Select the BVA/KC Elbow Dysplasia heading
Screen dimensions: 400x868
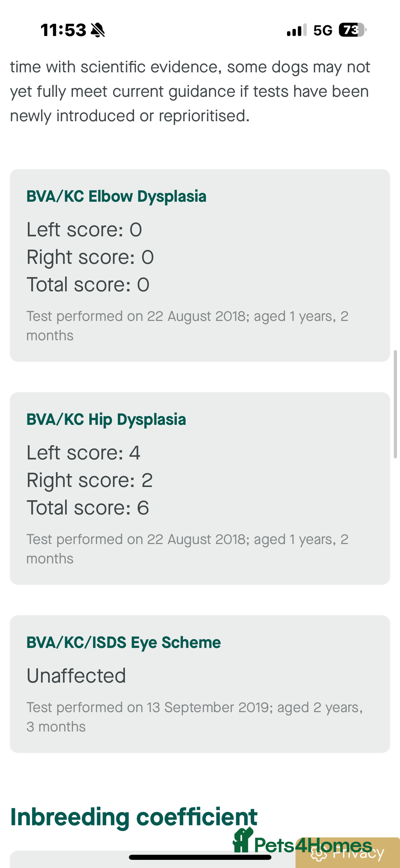(116, 197)
